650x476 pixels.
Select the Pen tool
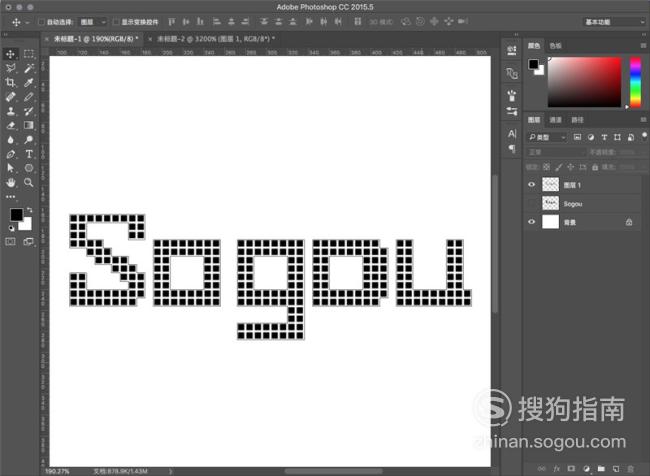(10, 154)
